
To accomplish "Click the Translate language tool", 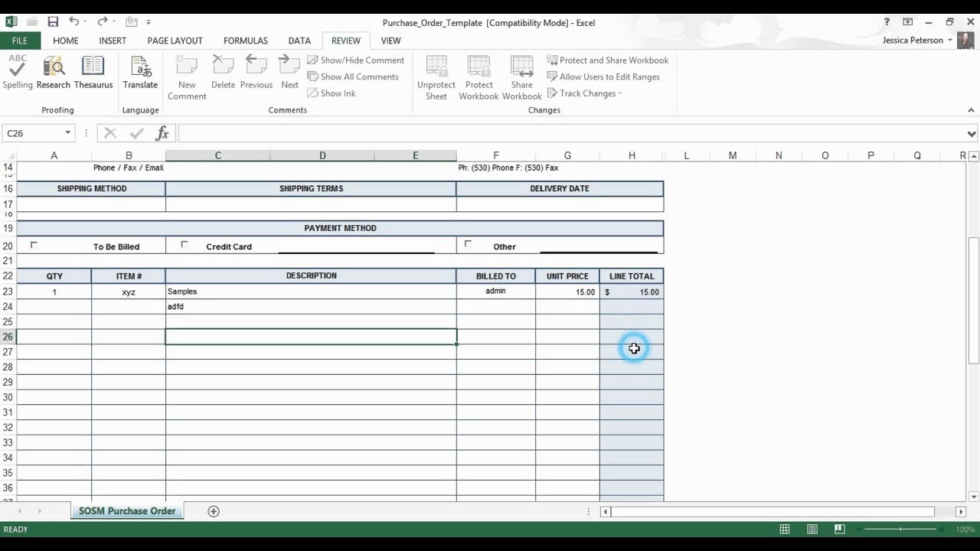I will (x=140, y=73).
